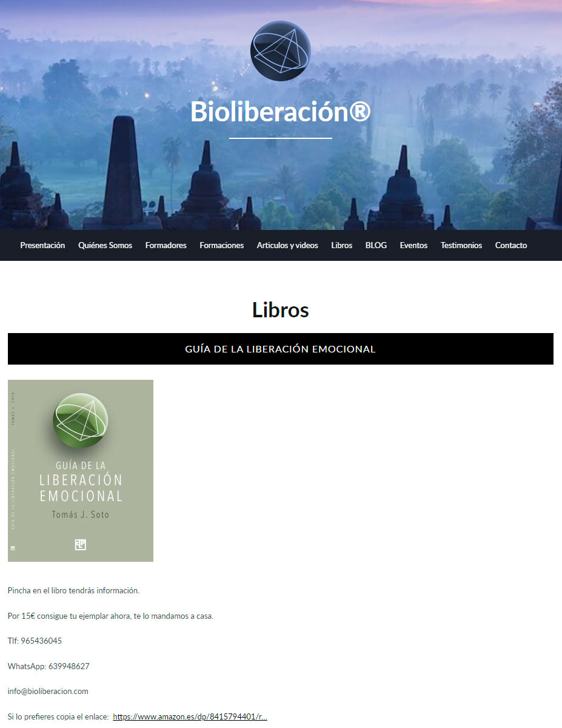Screen dimensions: 562x728
Task: Open Testimonios from the navigation bar
Action: point(461,245)
